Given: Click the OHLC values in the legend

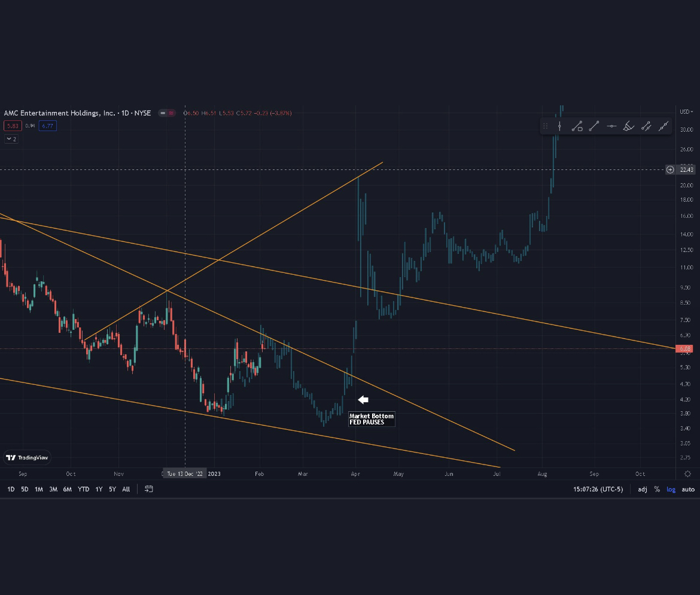Looking at the screenshot, I should tap(238, 113).
